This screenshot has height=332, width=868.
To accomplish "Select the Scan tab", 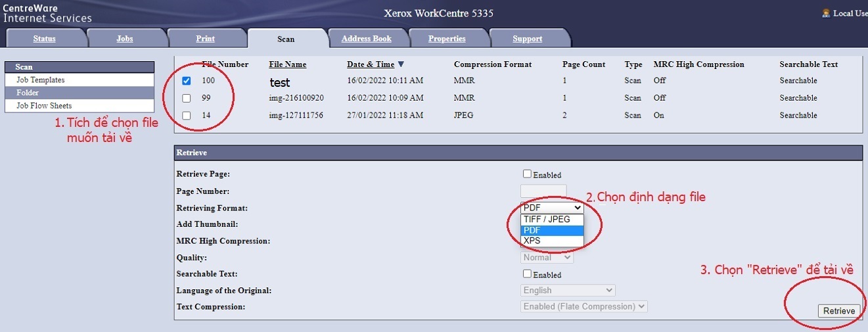I will (x=286, y=39).
